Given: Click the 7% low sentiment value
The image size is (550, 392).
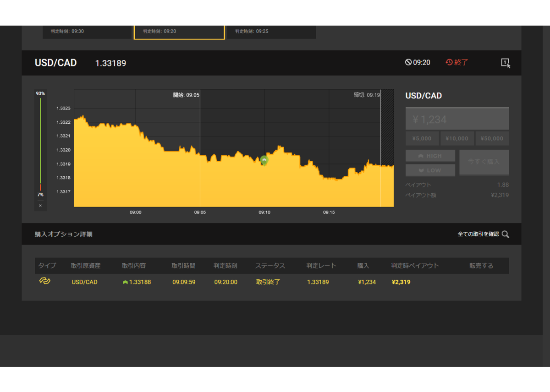Looking at the screenshot, I should (x=40, y=195).
